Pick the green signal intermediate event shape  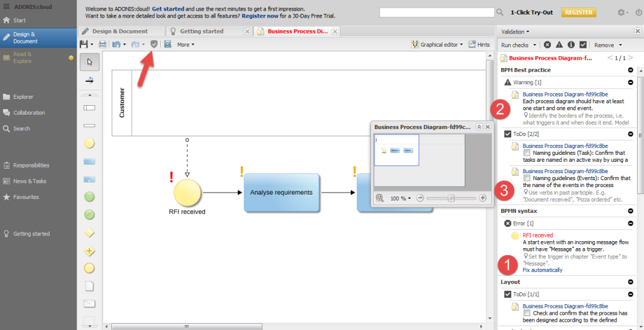tap(89, 214)
